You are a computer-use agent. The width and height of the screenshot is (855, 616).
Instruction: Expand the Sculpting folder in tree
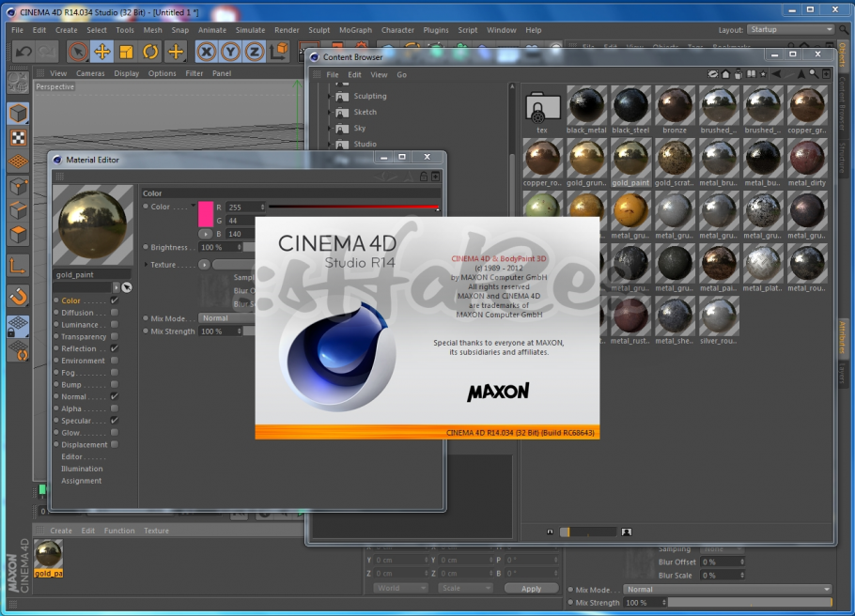(330, 96)
